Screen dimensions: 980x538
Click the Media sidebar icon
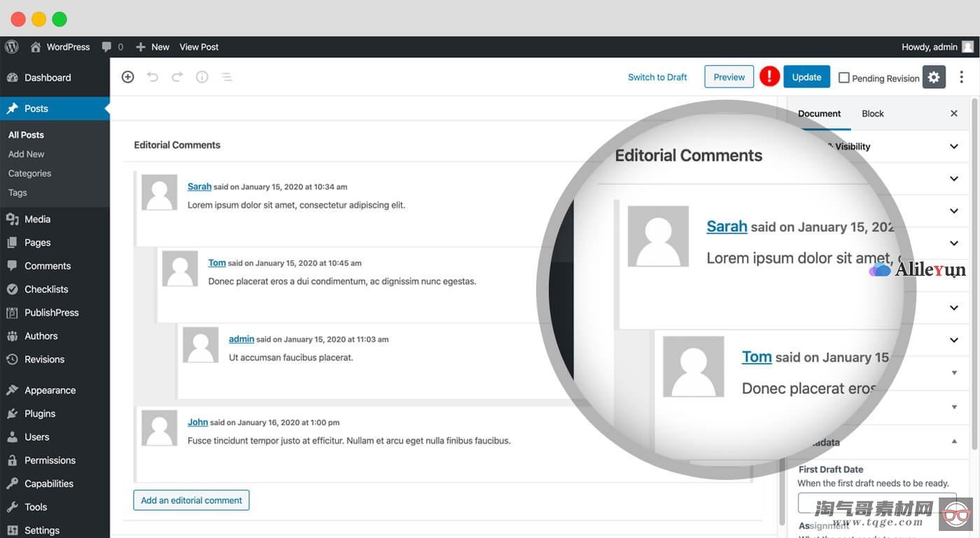12,219
